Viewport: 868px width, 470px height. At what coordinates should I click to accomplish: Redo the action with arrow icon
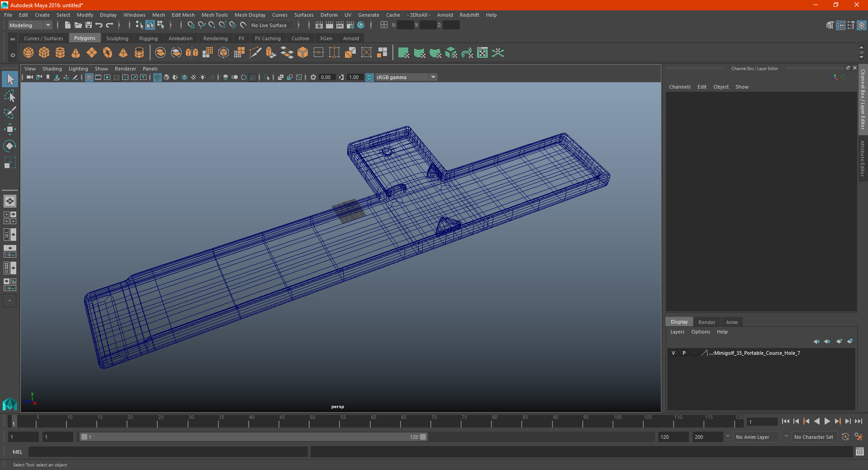click(109, 25)
